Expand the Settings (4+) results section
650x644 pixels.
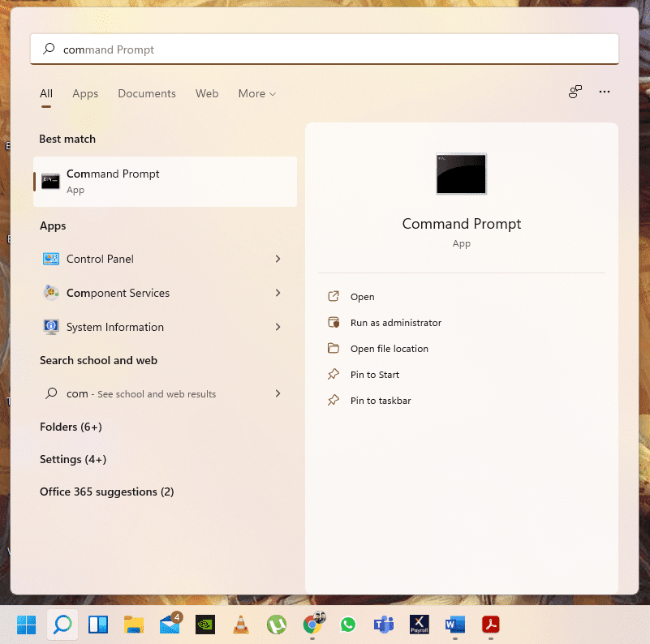73,459
